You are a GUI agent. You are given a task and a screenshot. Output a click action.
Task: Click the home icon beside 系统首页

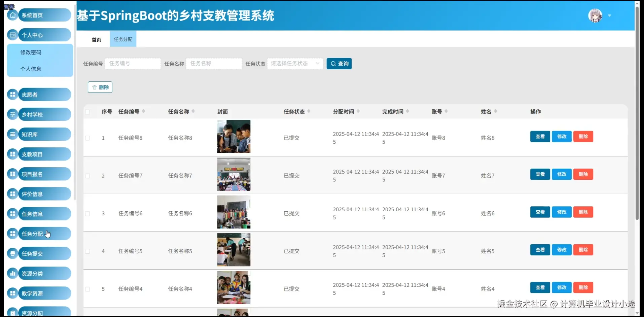pyautogui.click(x=12, y=15)
